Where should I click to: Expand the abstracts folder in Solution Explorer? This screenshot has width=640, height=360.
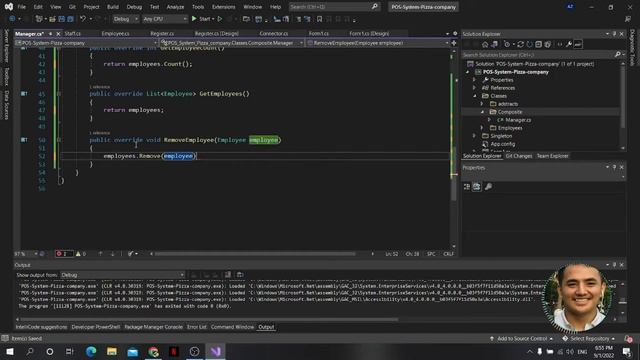tap(482, 104)
